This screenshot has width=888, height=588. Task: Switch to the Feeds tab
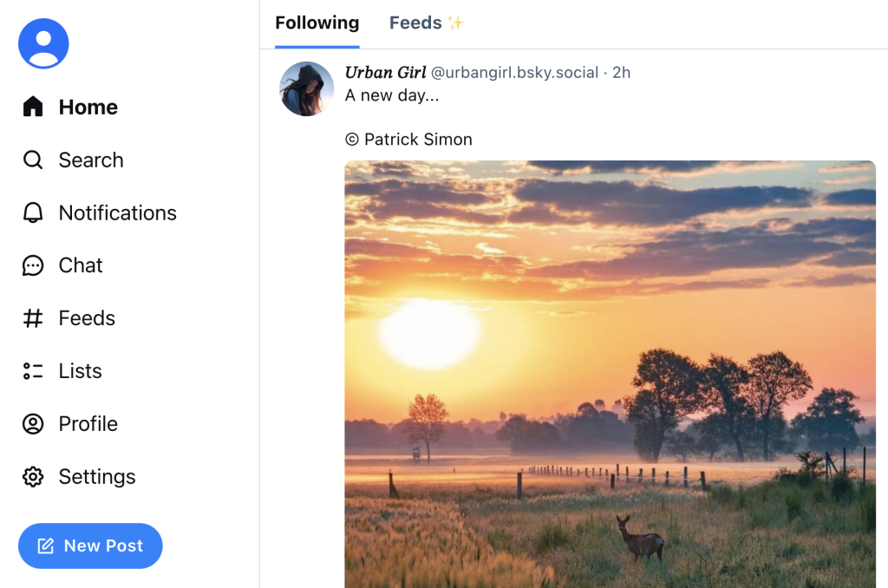(x=415, y=23)
